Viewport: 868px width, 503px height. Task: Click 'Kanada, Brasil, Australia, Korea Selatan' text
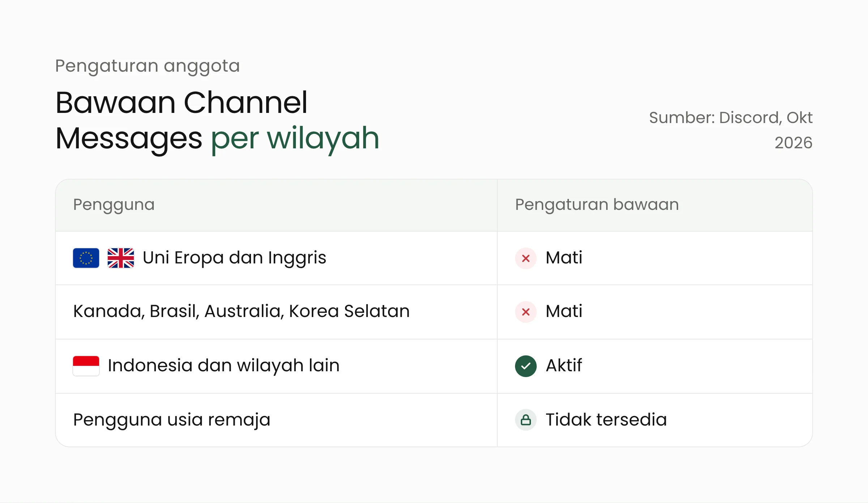241,311
